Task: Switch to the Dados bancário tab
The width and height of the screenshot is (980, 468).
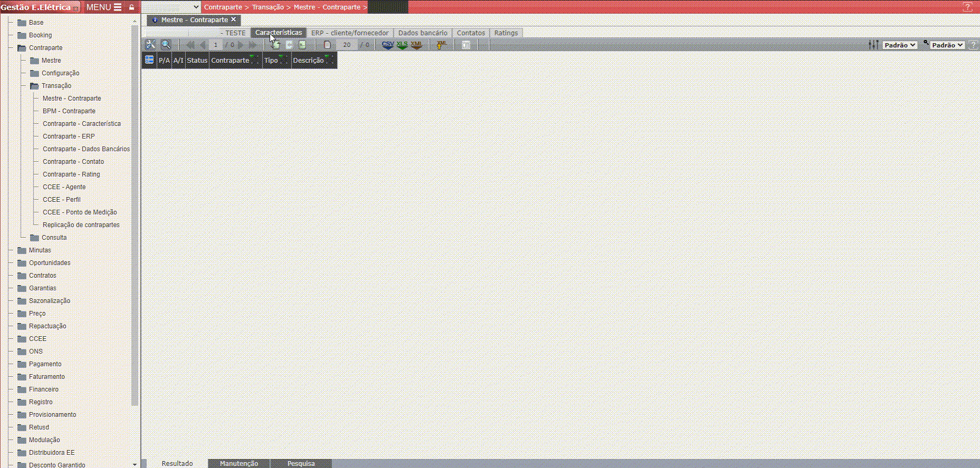Action: coord(422,33)
